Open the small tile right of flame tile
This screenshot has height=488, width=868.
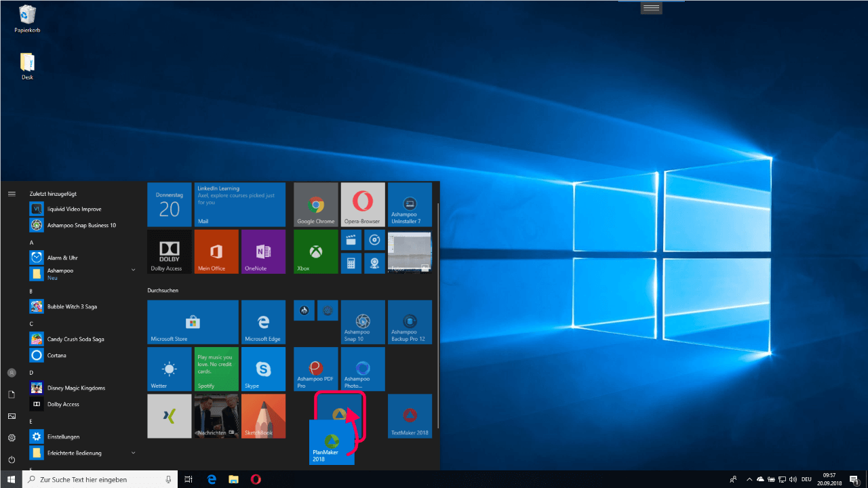point(328,310)
